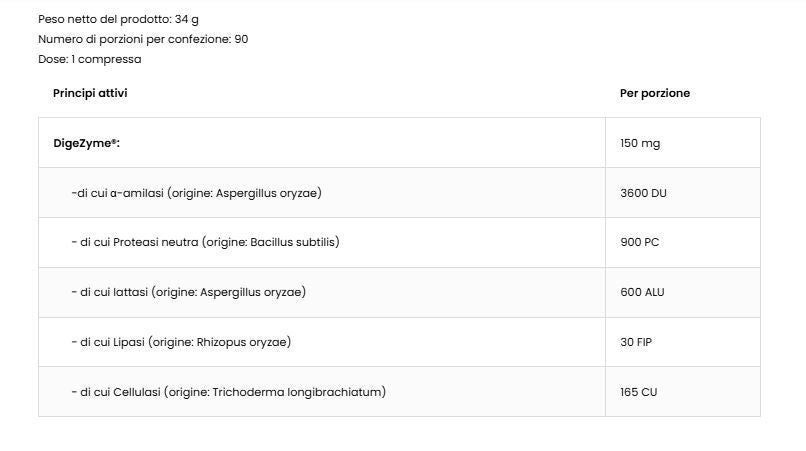Select the 900 PC value
The height and width of the screenshot is (451, 806).
point(639,242)
